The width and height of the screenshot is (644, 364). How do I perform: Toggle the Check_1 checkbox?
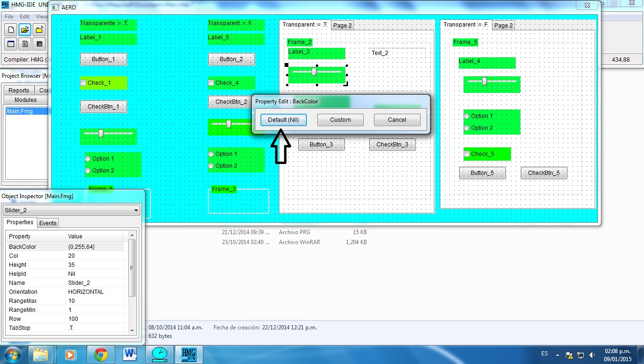pos(83,83)
